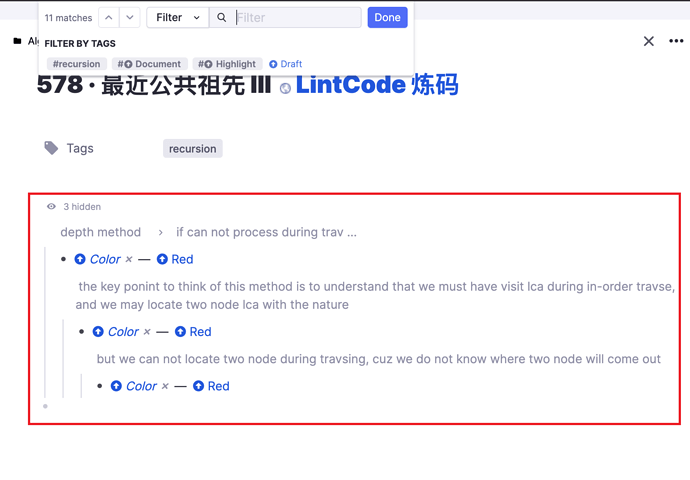Click bullet of the third Color row

tap(100, 386)
